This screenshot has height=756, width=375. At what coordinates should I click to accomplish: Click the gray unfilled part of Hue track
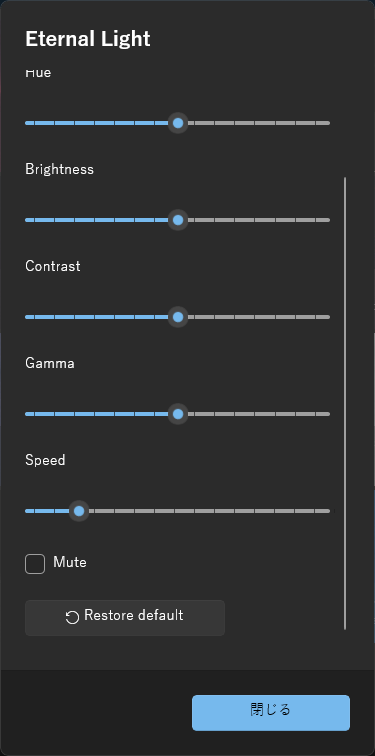pyautogui.click(x=259, y=123)
